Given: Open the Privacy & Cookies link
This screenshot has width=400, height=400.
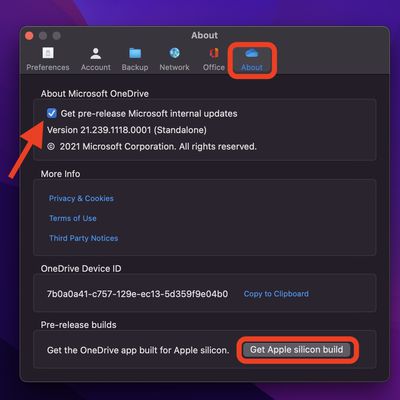Looking at the screenshot, I should tap(81, 198).
